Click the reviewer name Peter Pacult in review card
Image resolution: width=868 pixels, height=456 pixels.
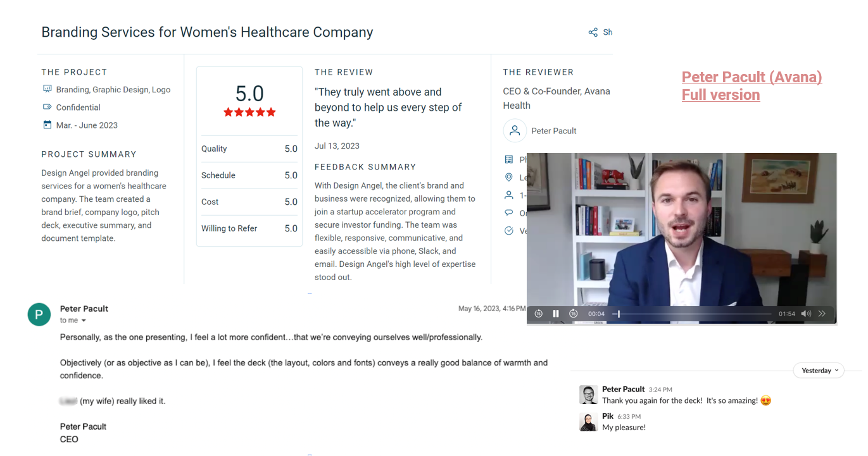(554, 131)
